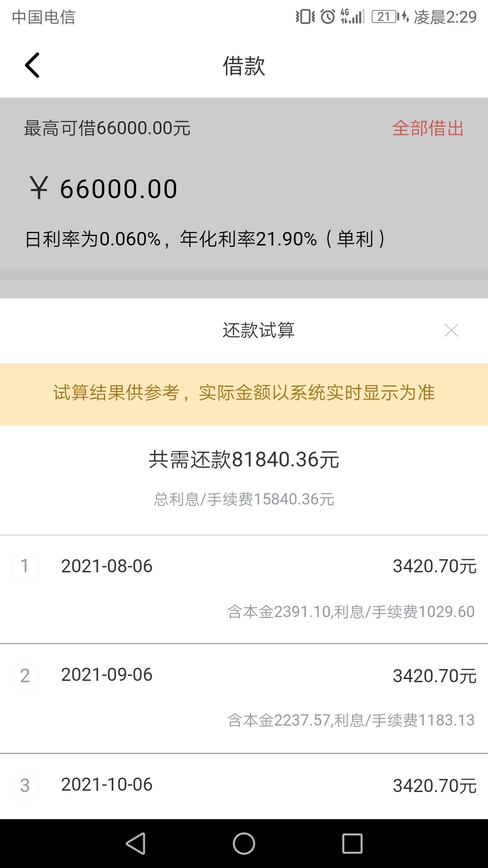Tap the yellow 试算结果供参考 notice banner

tap(244, 394)
